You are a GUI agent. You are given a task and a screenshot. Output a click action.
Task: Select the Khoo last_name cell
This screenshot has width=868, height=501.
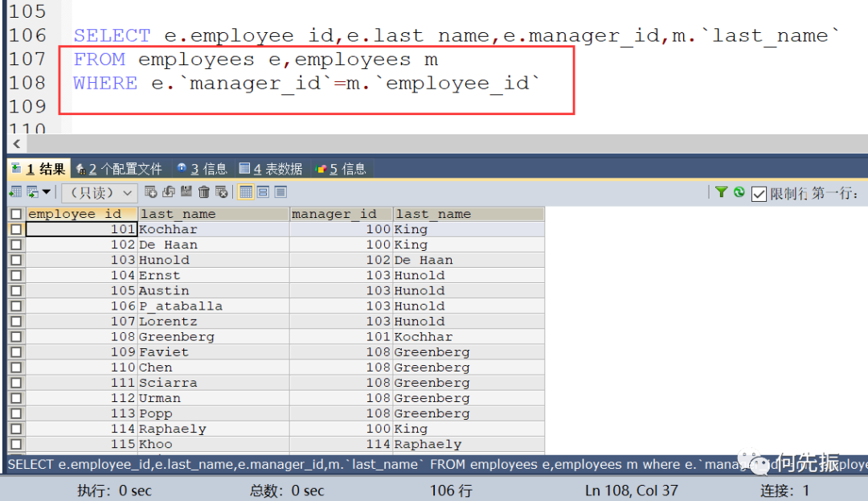tap(213, 444)
